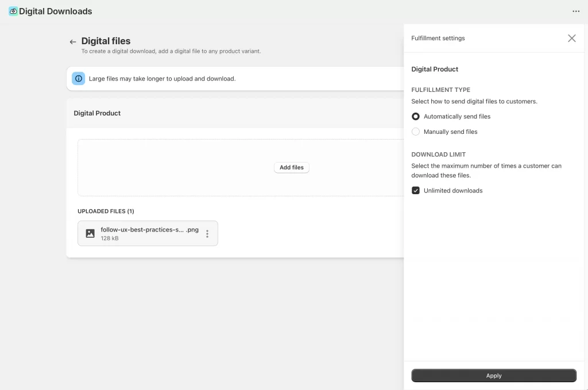Open the three-dot menu in top right corner
This screenshot has height=390, width=588.
coord(576,11)
